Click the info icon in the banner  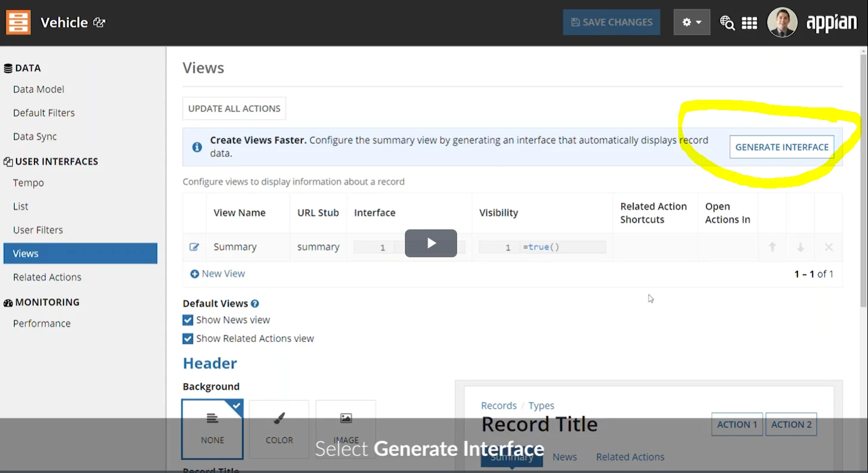pyautogui.click(x=197, y=147)
